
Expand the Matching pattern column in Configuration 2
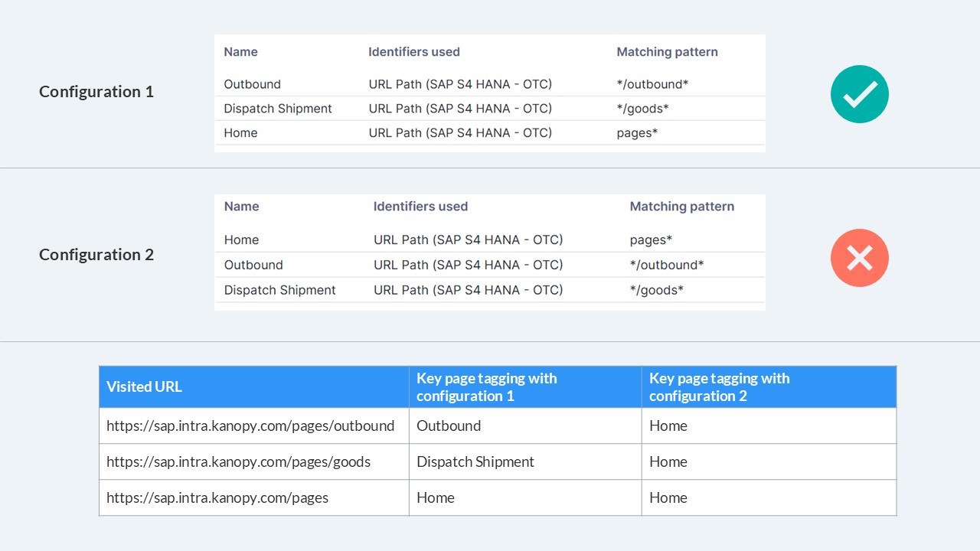tap(681, 206)
